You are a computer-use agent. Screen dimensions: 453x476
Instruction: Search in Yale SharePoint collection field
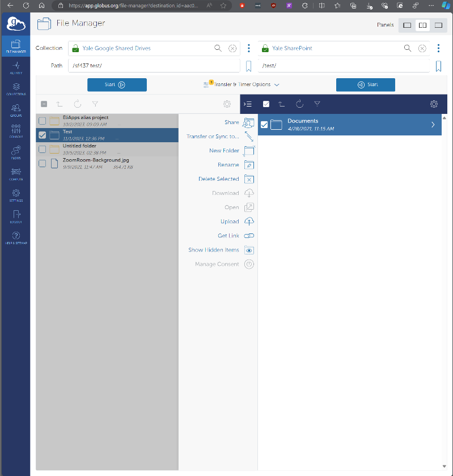(407, 48)
